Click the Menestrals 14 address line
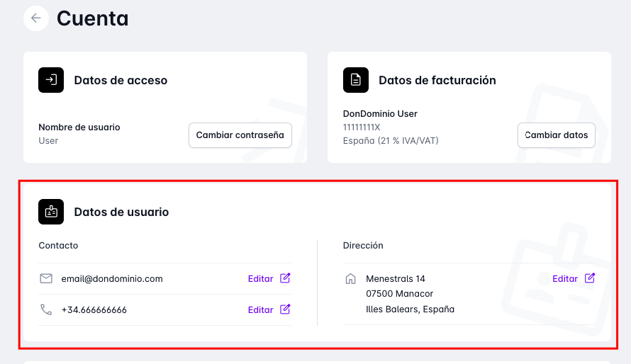Viewport: 631px width, 364px height. (396, 278)
